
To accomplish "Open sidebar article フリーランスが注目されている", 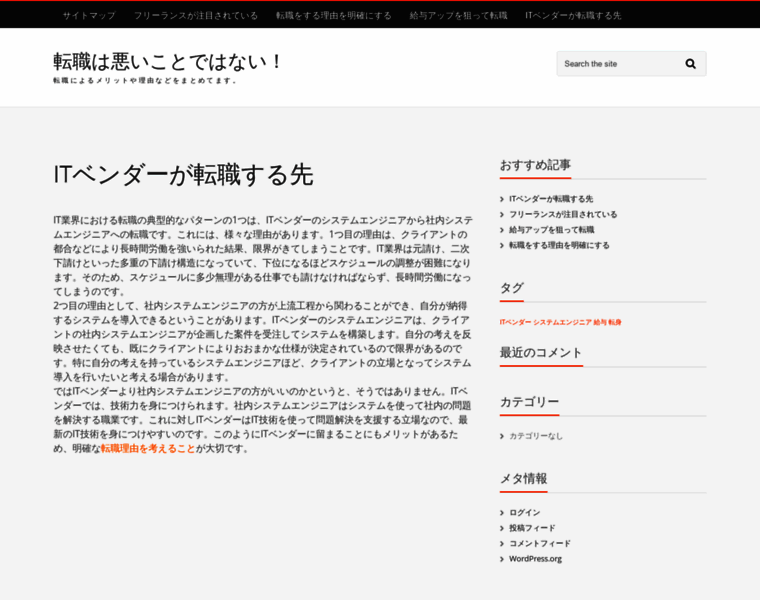I will 563,214.
